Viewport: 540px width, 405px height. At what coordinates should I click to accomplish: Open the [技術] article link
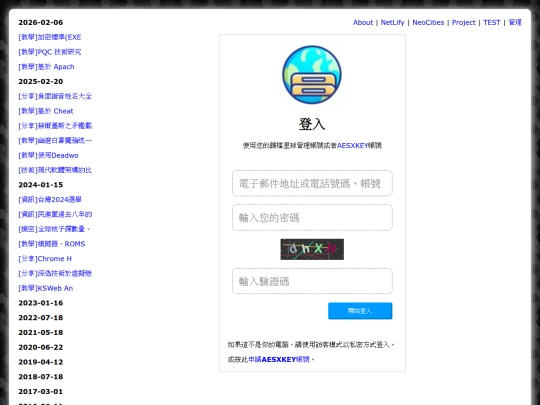(55, 170)
